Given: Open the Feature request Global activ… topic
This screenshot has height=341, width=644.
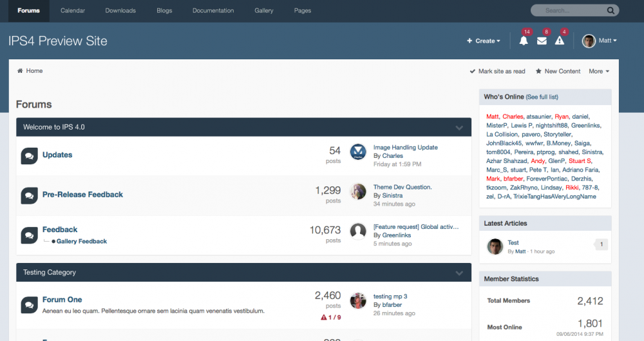Looking at the screenshot, I should pyautogui.click(x=416, y=227).
